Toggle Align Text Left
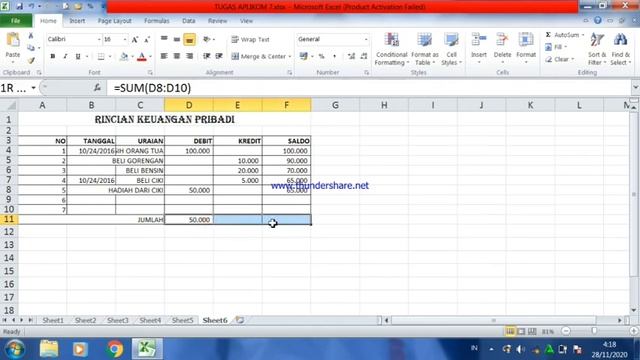This screenshot has width=640, height=360. (x=164, y=56)
